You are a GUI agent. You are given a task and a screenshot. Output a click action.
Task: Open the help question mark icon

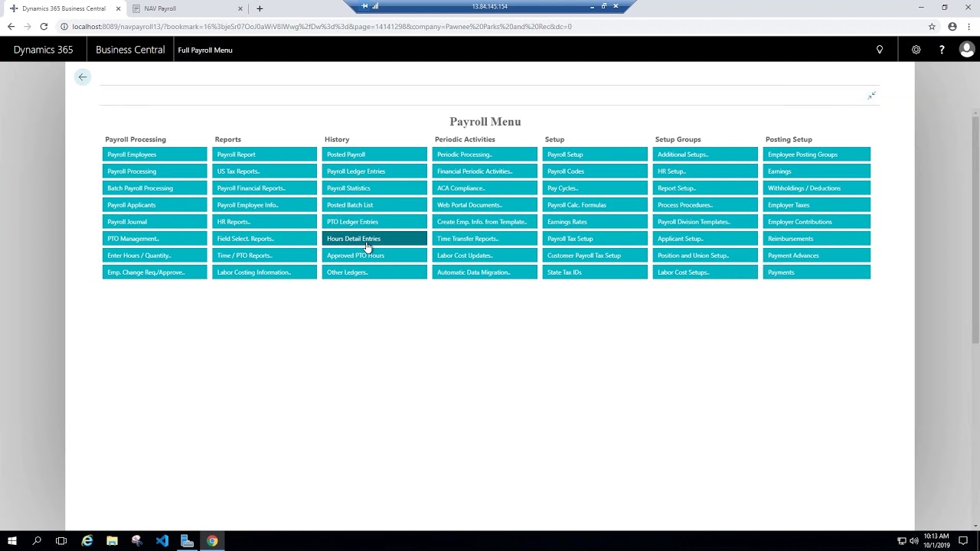coord(942,50)
